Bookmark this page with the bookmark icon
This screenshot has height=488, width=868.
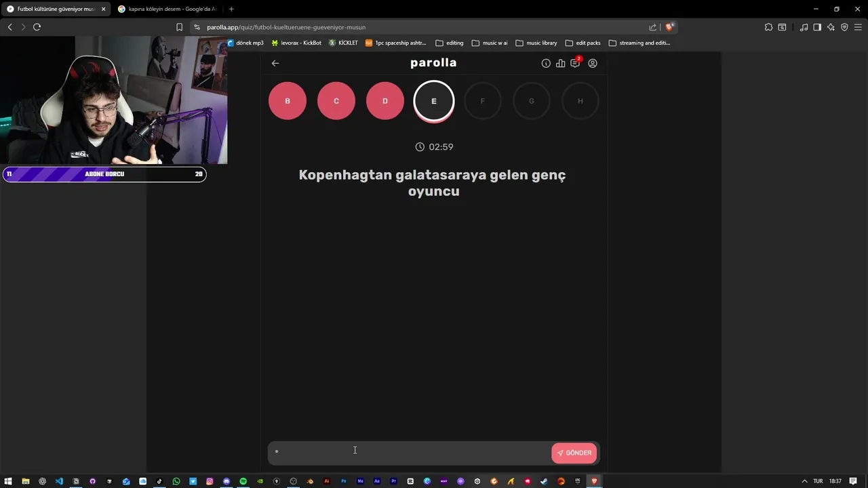180,27
